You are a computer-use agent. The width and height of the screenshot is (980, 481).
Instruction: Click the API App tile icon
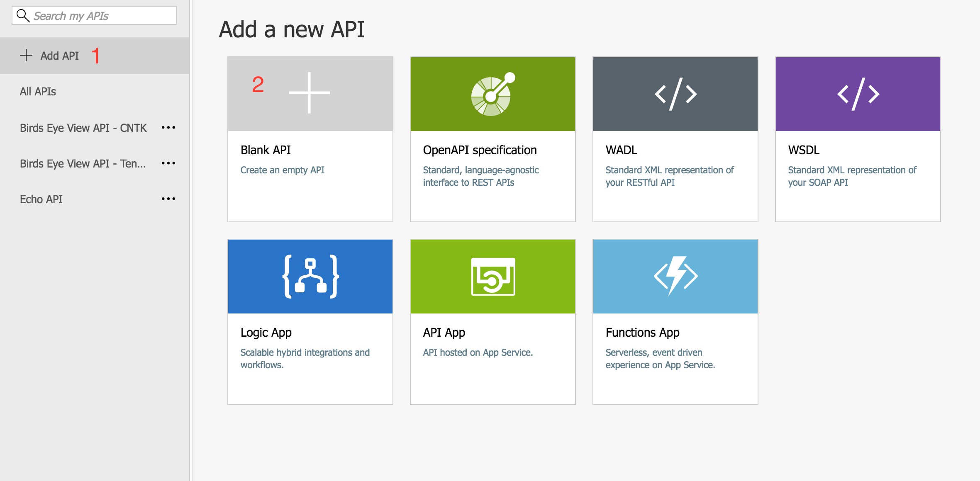(x=492, y=276)
